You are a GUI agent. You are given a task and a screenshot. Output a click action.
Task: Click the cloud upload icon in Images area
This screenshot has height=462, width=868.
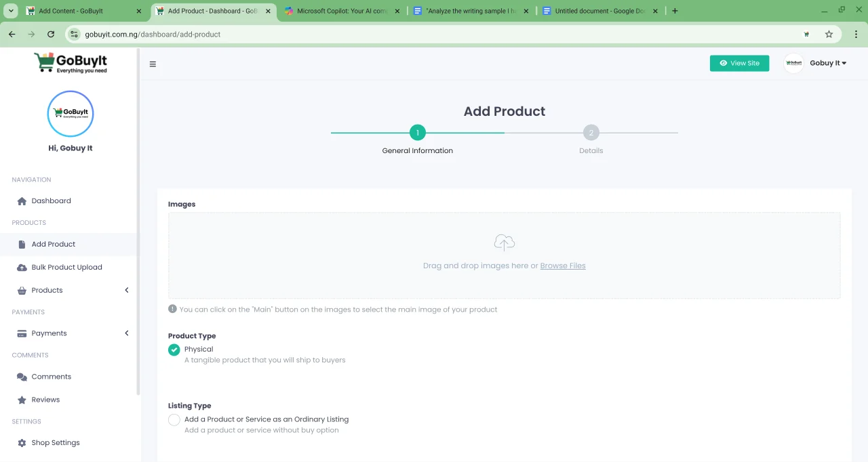[x=504, y=243]
